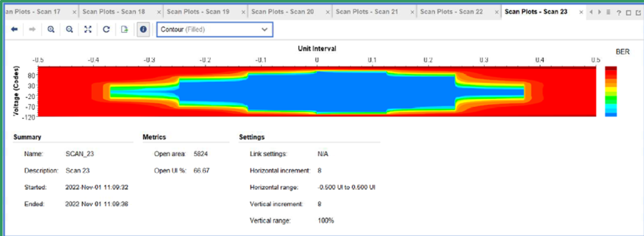Screen dimensions: 644x236
Task: Export the scan plot data
Action: [x=125, y=30]
